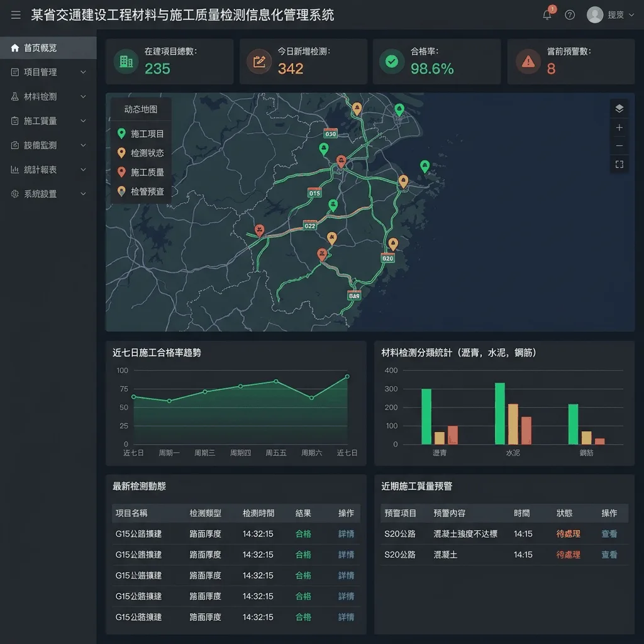
Task: Toggle the 施工项目 legend entry
Action: coord(141,134)
